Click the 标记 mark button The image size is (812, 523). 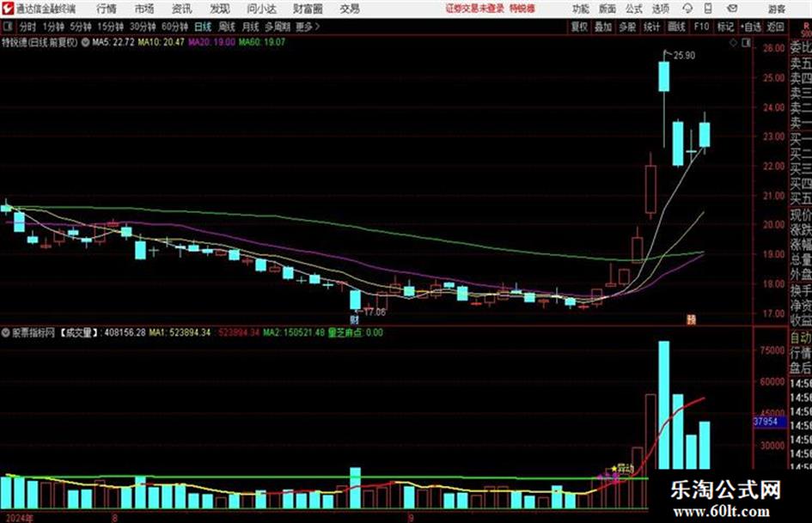pos(725,27)
